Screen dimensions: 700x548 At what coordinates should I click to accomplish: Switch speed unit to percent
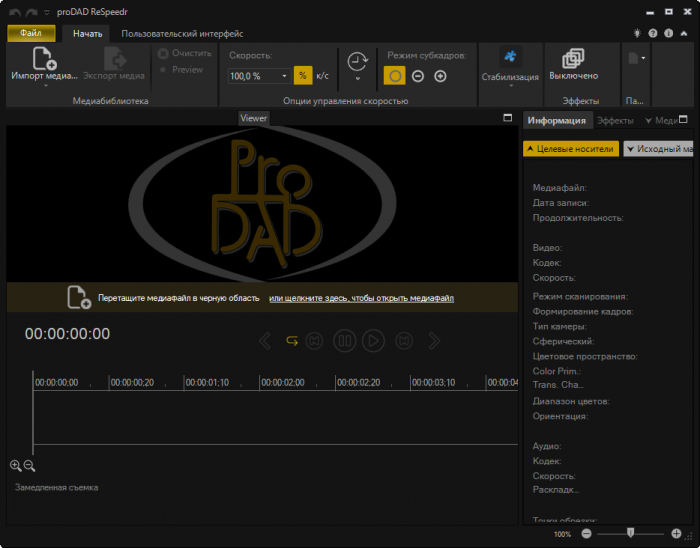(x=302, y=76)
